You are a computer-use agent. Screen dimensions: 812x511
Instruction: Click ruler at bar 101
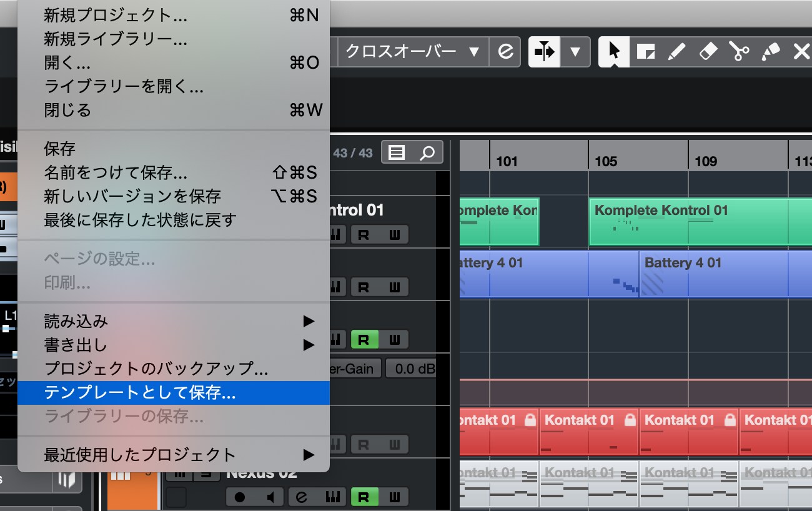click(x=507, y=162)
